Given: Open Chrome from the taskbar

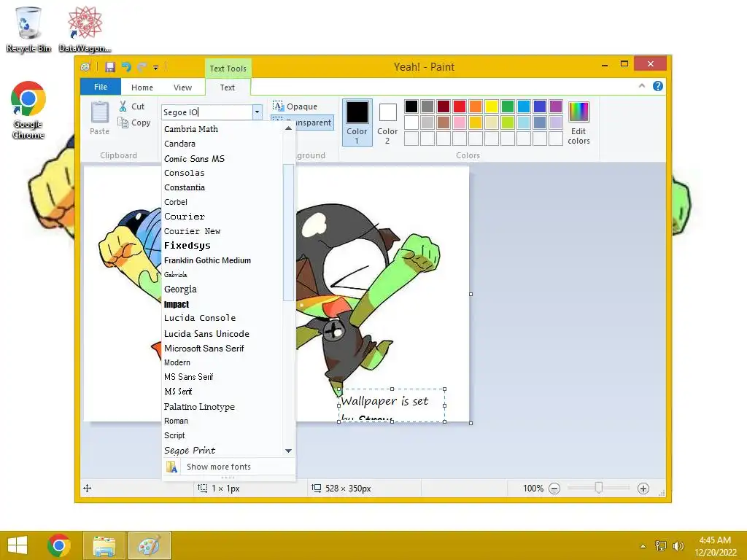Looking at the screenshot, I should click(59, 545).
